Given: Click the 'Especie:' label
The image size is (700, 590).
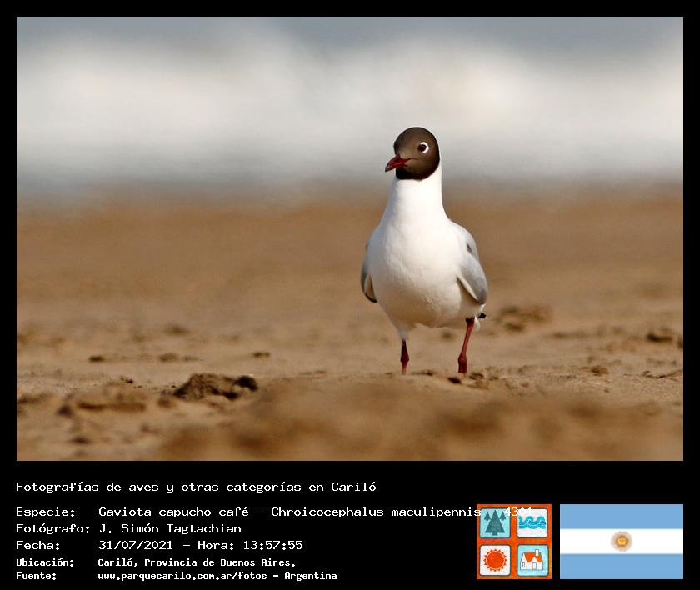Looking at the screenshot, I should pyautogui.click(x=45, y=512).
